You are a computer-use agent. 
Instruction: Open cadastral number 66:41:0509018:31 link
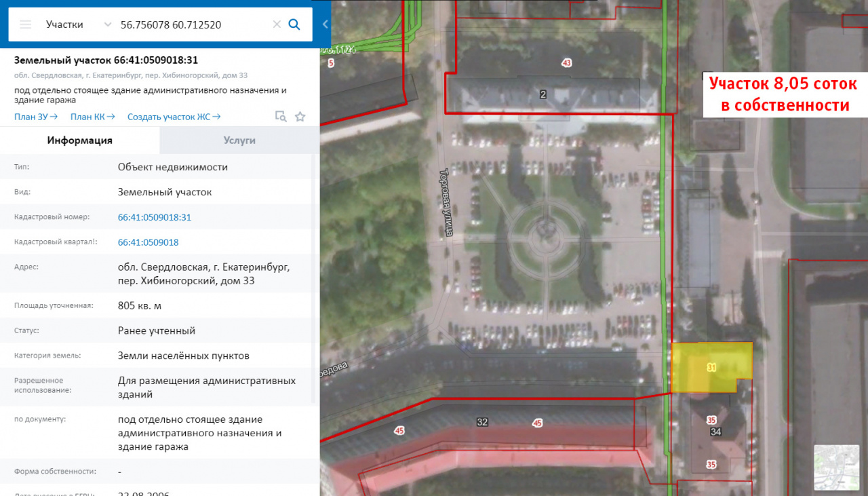coord(155,217)
